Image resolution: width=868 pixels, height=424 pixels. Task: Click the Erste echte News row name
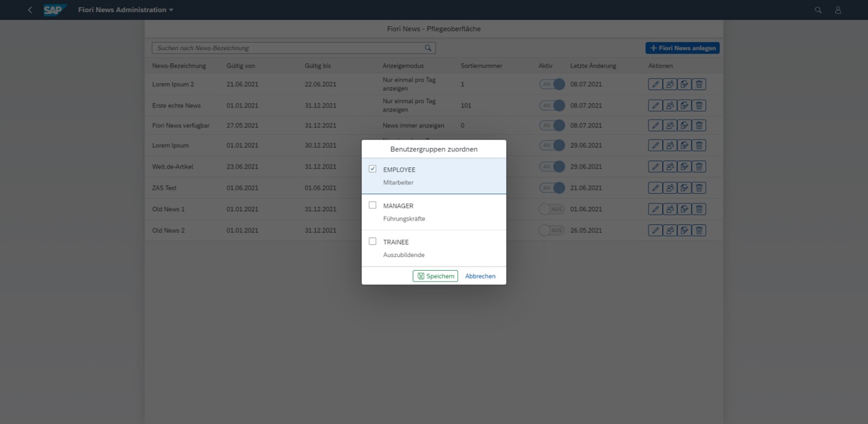[x=176, y=105]
